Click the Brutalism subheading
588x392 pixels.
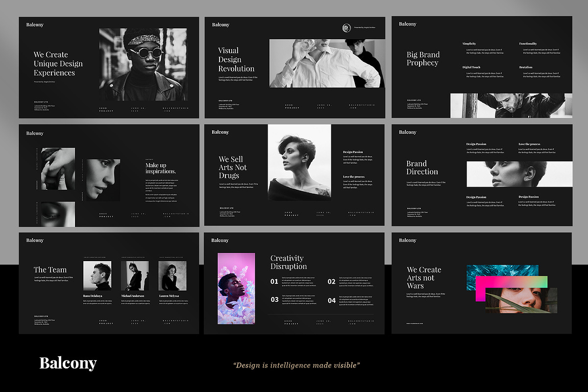(x=525, y=67)
